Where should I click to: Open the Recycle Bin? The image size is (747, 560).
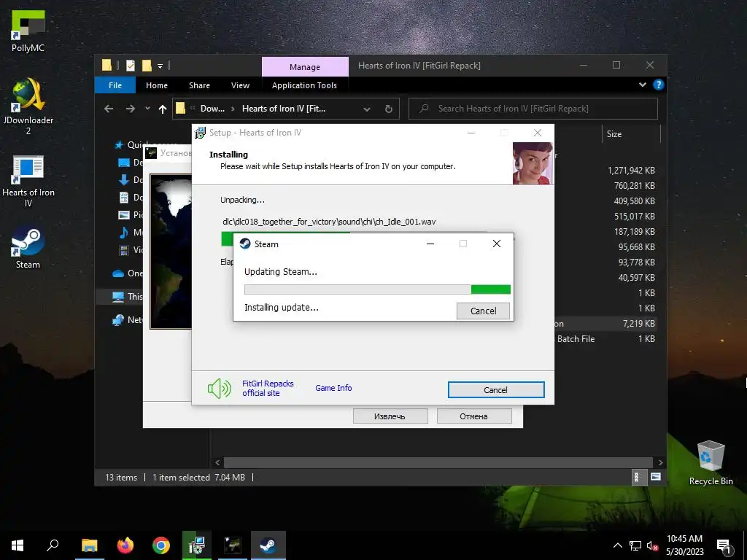(711, 462)
